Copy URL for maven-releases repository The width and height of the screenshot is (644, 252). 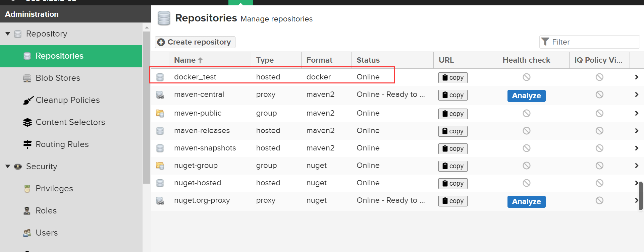(x=453, y=131)
